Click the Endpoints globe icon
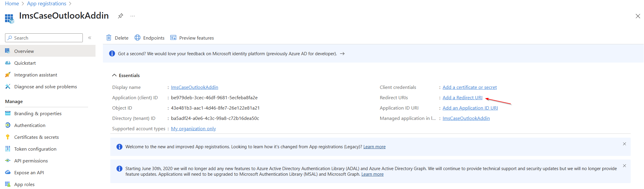 point(137,38)
